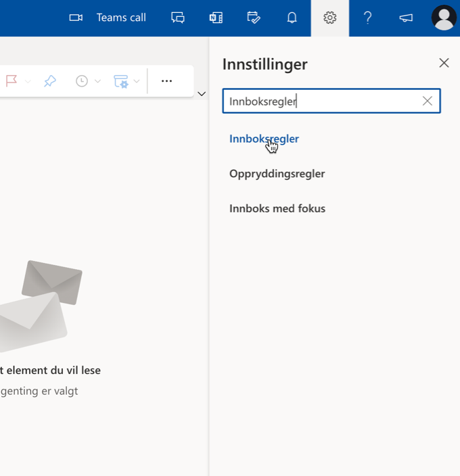Image resolution: width=460 pixels, height=476 pixels.
Task: Click the clock snooze icon
Action: click(x=82, y=81)
